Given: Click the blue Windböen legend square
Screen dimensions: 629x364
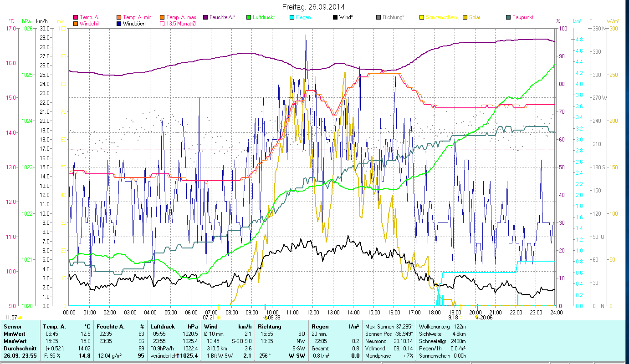Looking at the screenshot, I should point(119,24).
